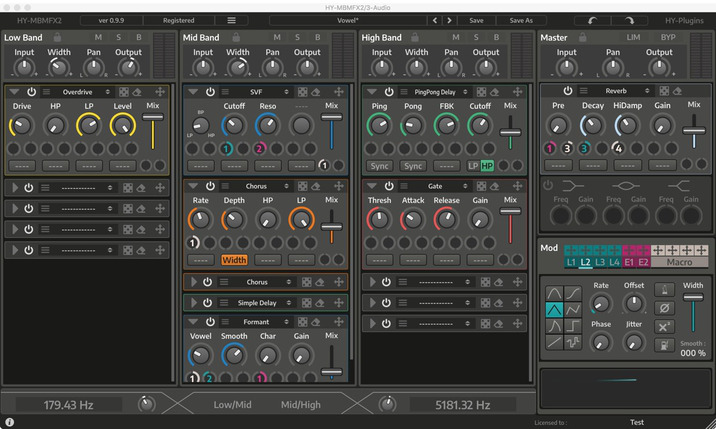716x429 pixels.
Task: Open the hamburger menu next to Registered
Action: pos(231,20)
